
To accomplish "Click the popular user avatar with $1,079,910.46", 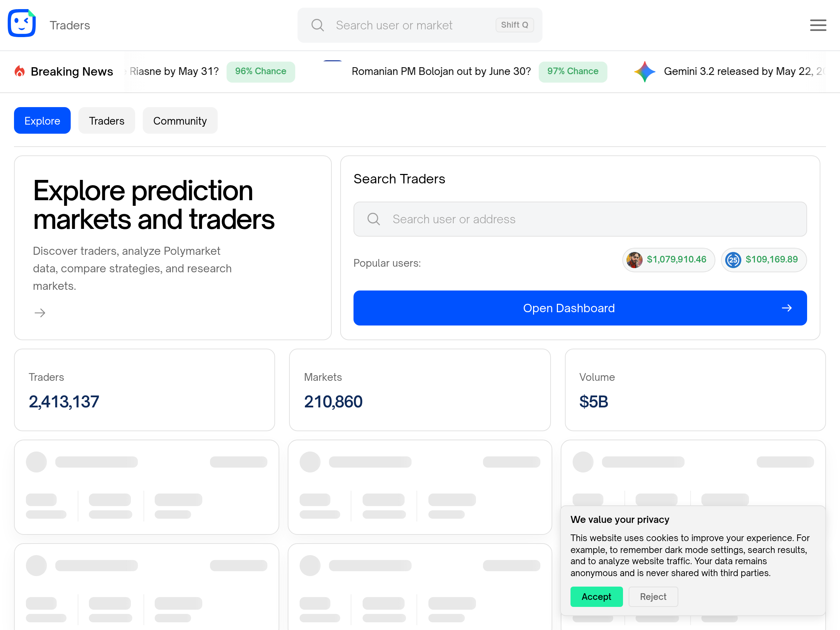I will [x=634, y=260].
